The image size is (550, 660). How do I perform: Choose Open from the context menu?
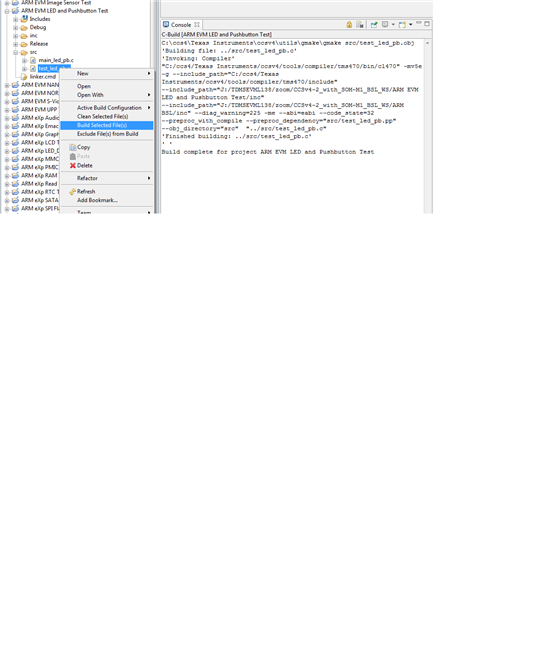coord(107,86)
